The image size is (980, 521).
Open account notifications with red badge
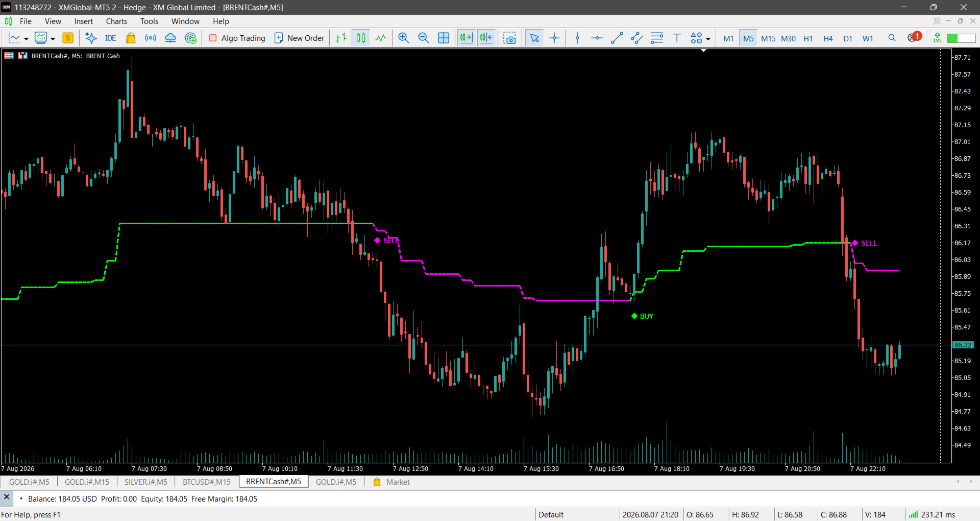[914, 37]
